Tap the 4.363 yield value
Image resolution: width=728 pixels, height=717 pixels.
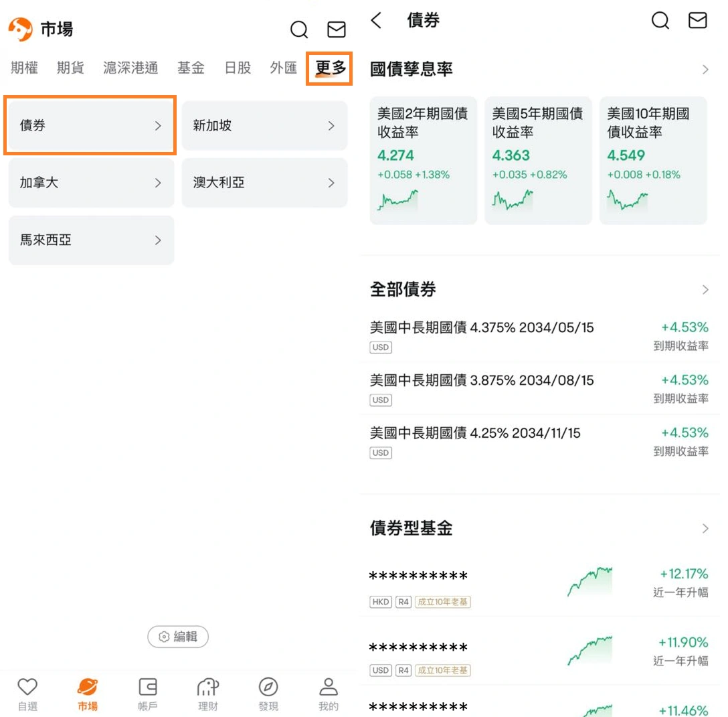point(511,155)
